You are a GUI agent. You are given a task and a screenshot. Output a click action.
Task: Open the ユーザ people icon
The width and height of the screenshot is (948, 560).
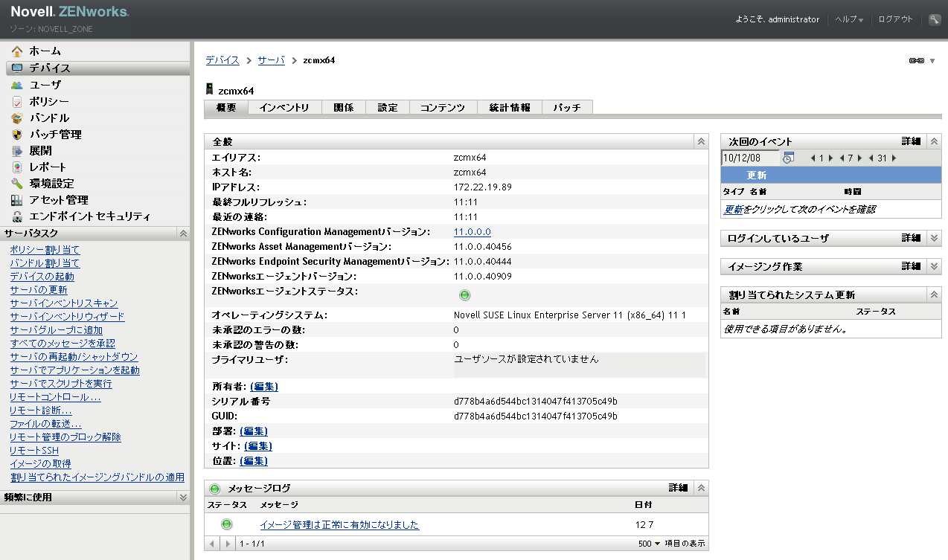pos(17,85)
